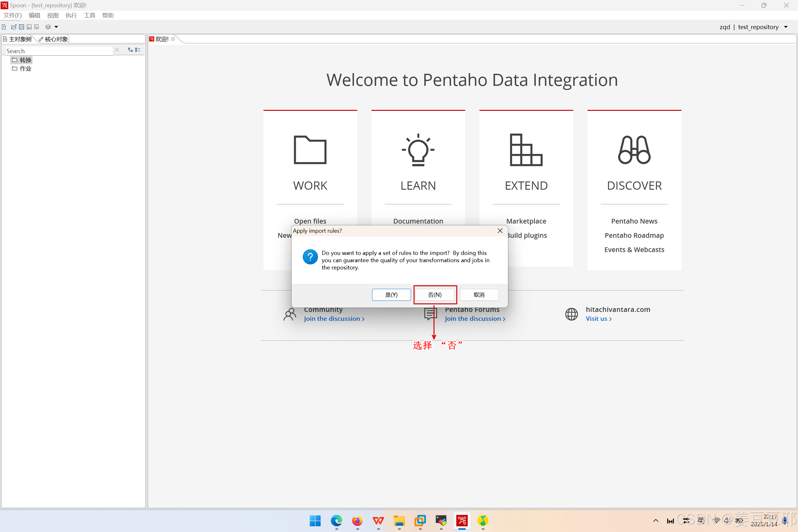Click the New file toolbar icon

[x=4, y=27]
